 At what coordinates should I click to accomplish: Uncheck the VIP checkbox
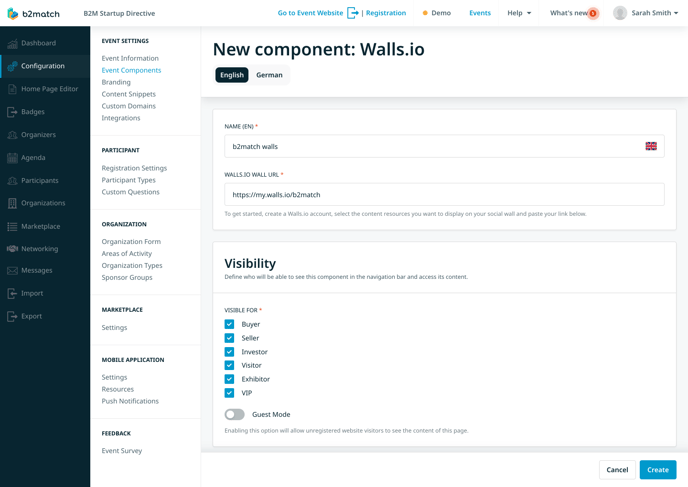pos(229,393)
